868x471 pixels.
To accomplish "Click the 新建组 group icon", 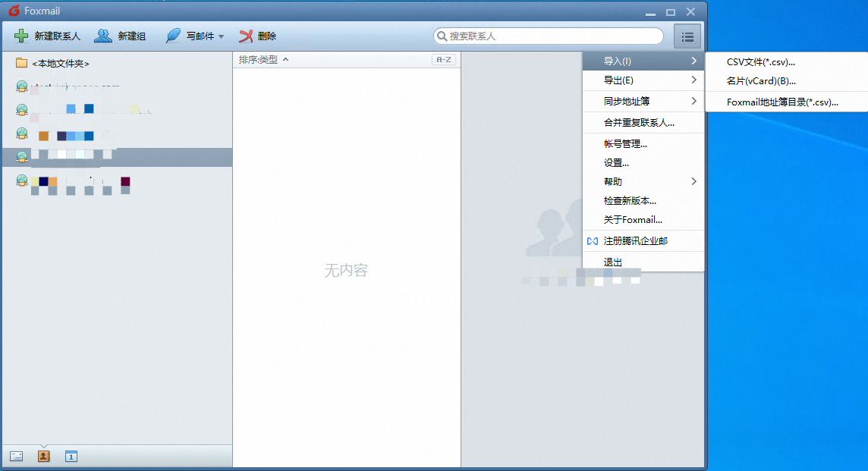I will [x=103, y=36].
